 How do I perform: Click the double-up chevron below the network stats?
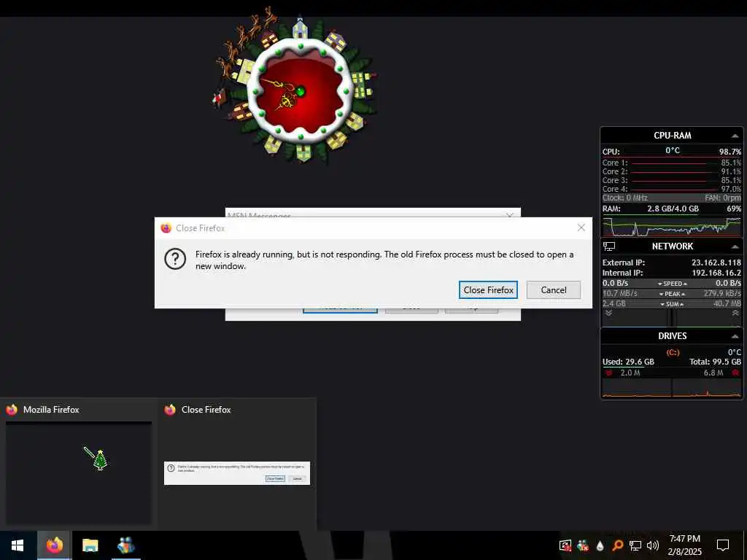735,313
